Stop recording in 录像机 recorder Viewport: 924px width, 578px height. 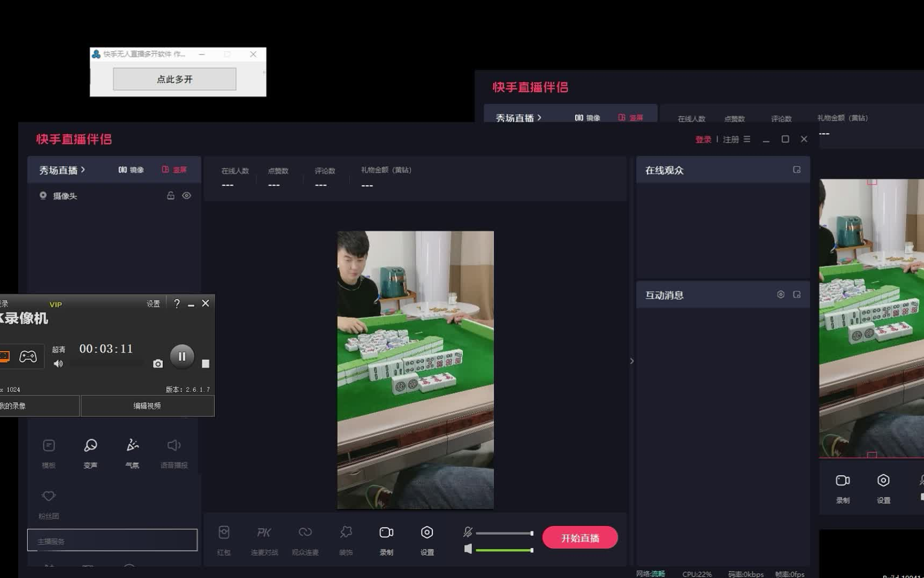click(x=205, y=364)
